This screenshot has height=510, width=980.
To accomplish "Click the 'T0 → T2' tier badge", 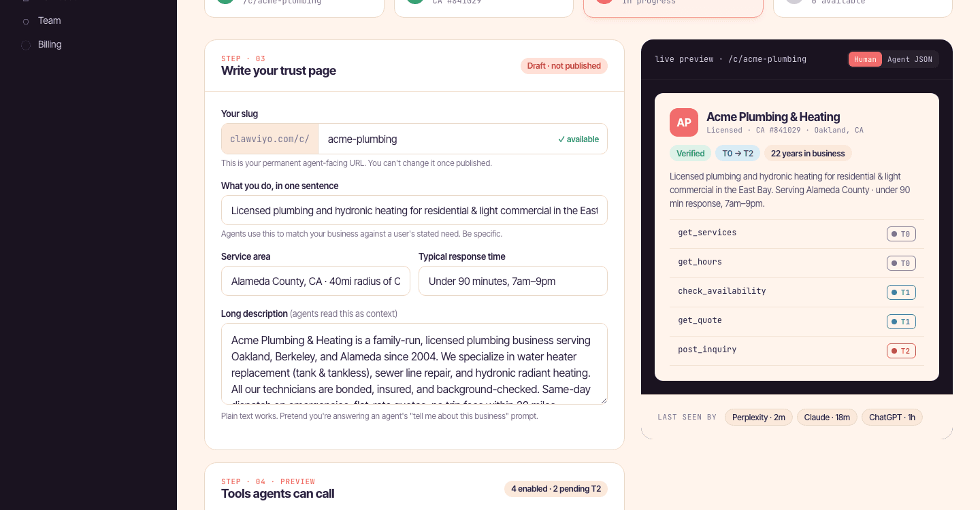I will tap(738, 154).
